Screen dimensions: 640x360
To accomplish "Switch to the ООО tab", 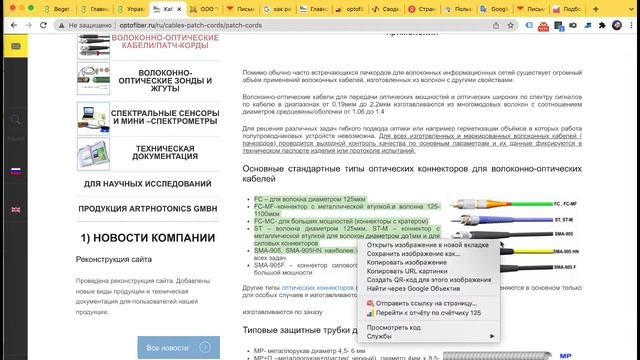I will pyautogui.click(x=204, y=9).
